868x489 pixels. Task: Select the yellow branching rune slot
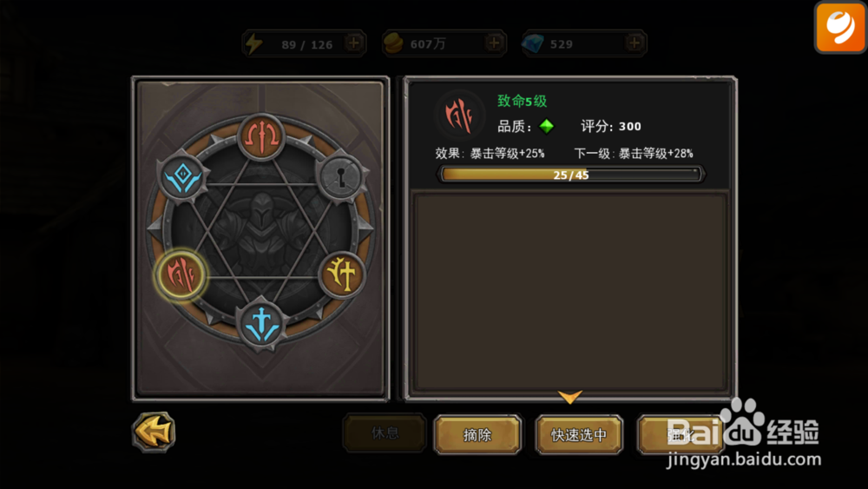pyautogui.click(x=341, y=274)
